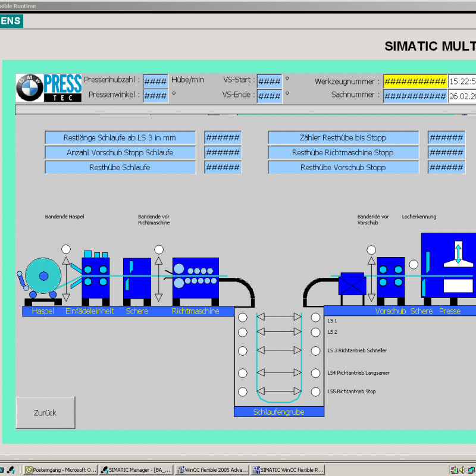Click the right LS5 sensor indicator

click(x=316, y=392)
